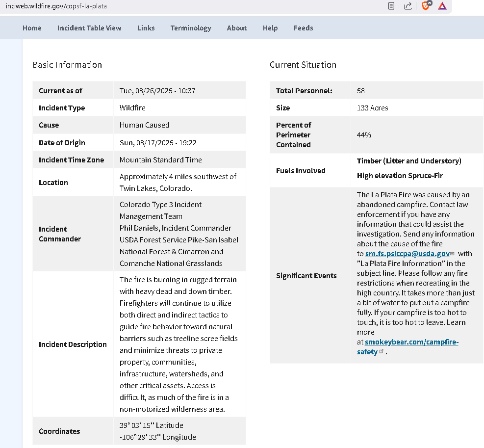Click the 'Location' row label
The height and width of the screenshot is (448, 484).
53,183
